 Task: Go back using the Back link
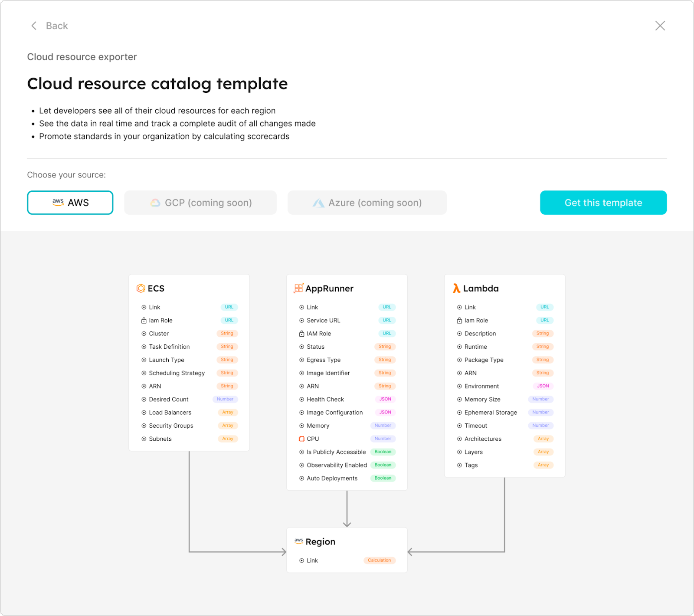[x=49, y=26]
